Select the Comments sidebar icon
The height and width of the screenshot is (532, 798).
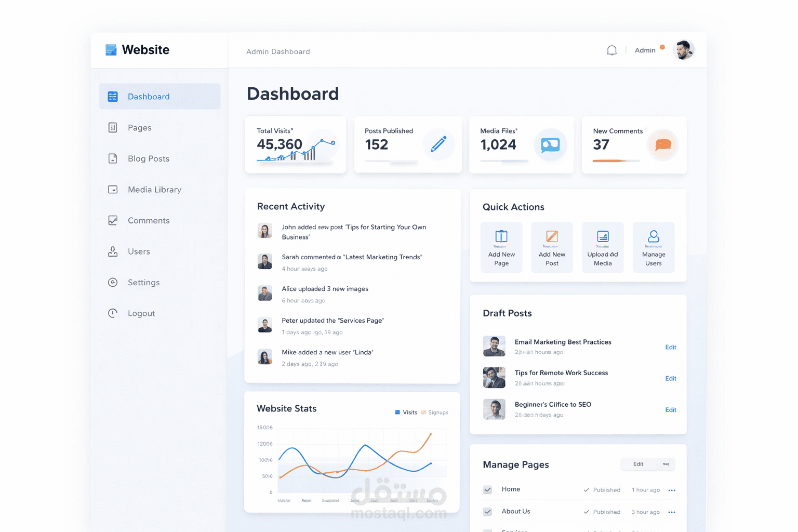click(113, 220)
